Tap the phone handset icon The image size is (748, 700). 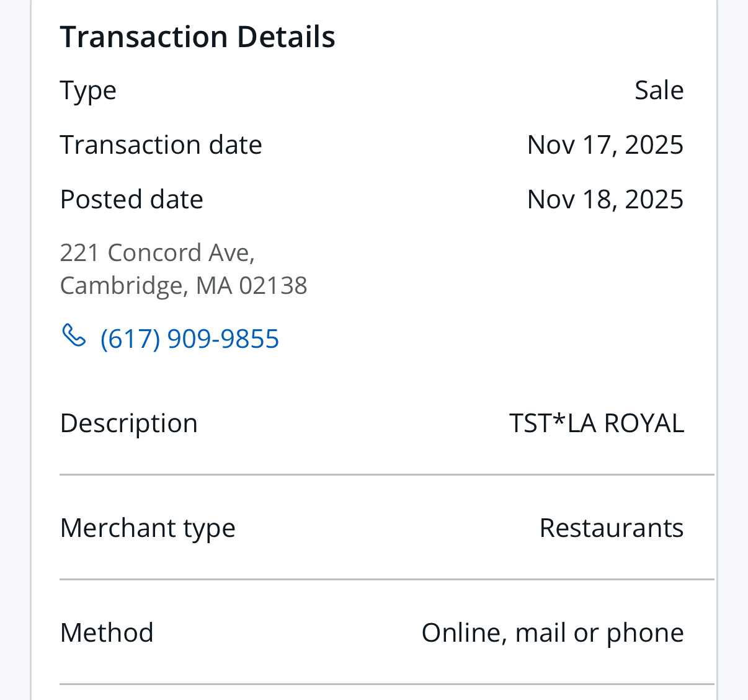click(x=74, y=335)
